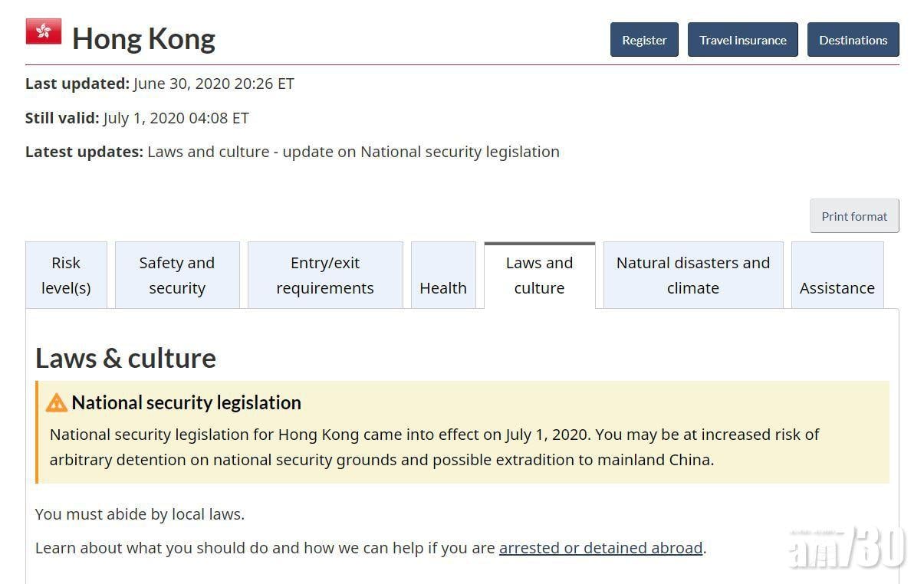Screen dimensions: 924x584
Task: Go to Destinations
Action: (x=853, y=40)
